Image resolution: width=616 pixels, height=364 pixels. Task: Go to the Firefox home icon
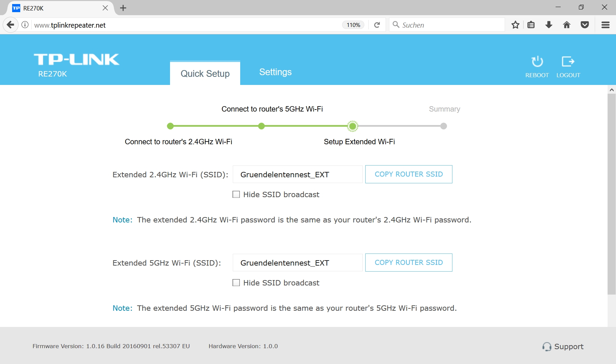point(567,25)
